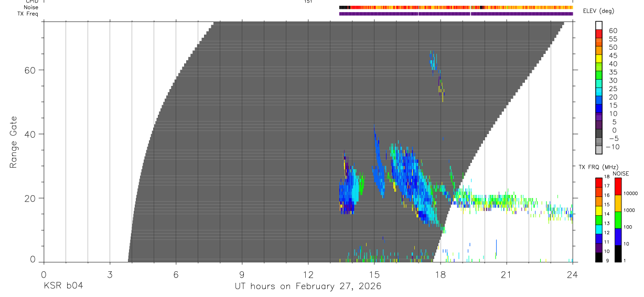
Task: Click the 'Noise' row label at top left
Action: click(31, 7)
